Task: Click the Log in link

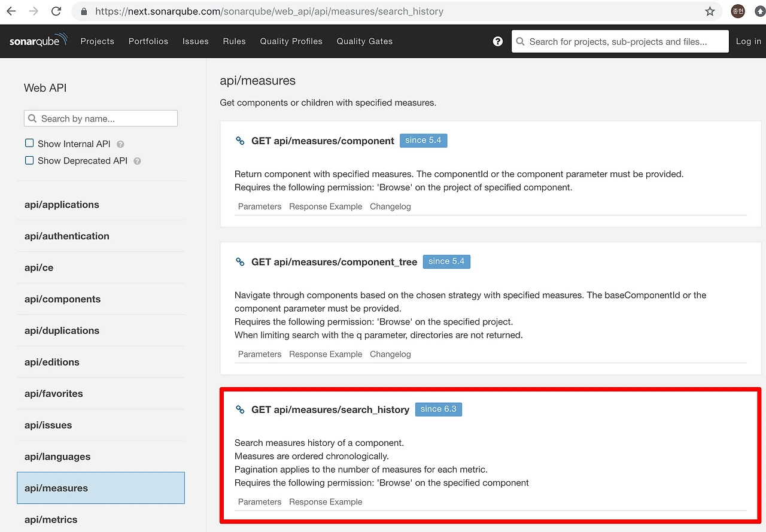Action: 749,41
